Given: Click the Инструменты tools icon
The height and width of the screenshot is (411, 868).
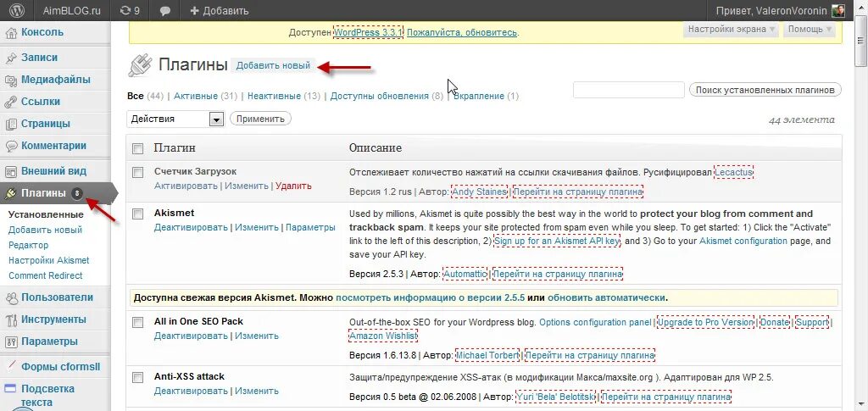Looking at the screenshot, I should [10, 320].
